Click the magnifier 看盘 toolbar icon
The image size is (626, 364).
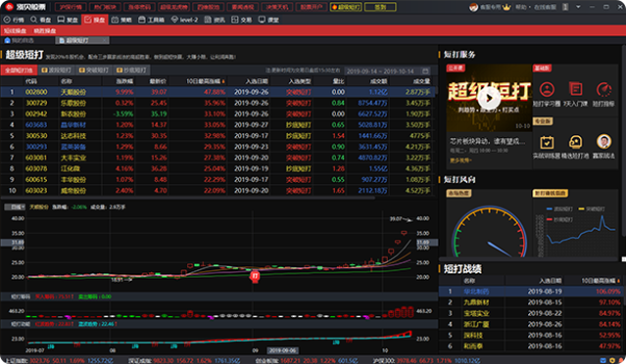pos(33,20)
